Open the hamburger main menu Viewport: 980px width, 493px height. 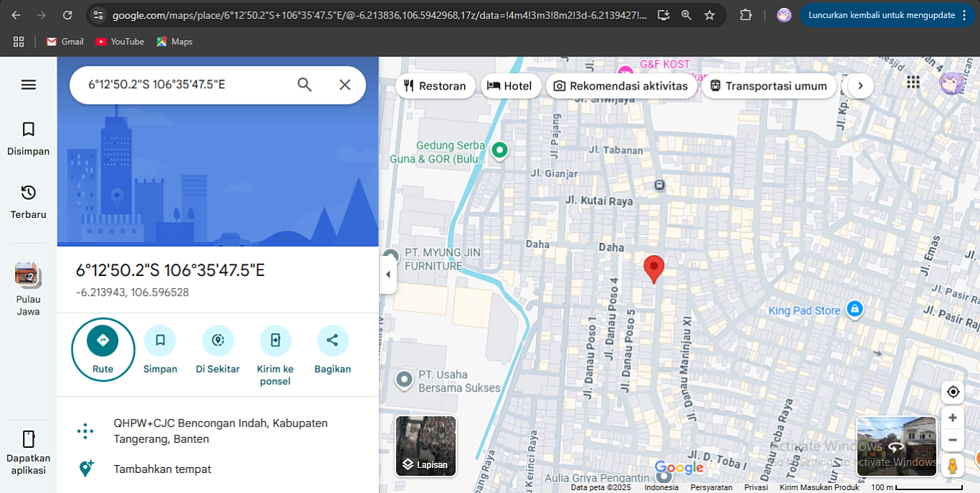[28, 85]
